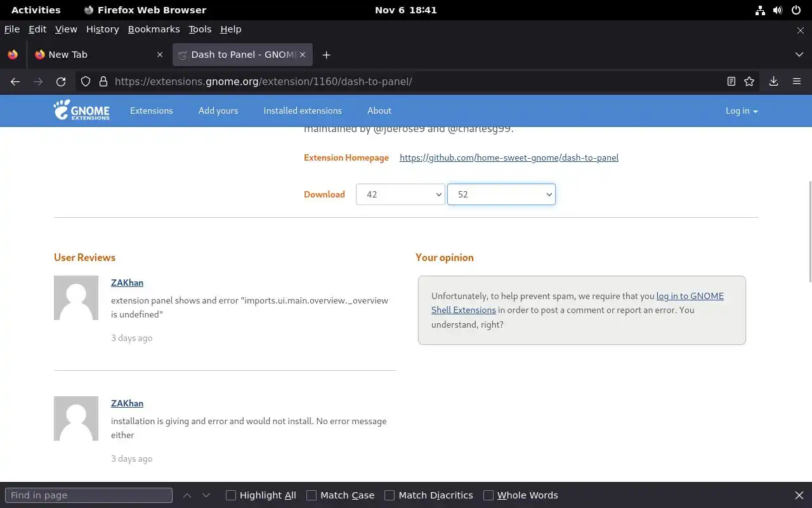Click the Download label
This screenshot has width=812, height=508.
pyautogui.click(x=324, y=194)
